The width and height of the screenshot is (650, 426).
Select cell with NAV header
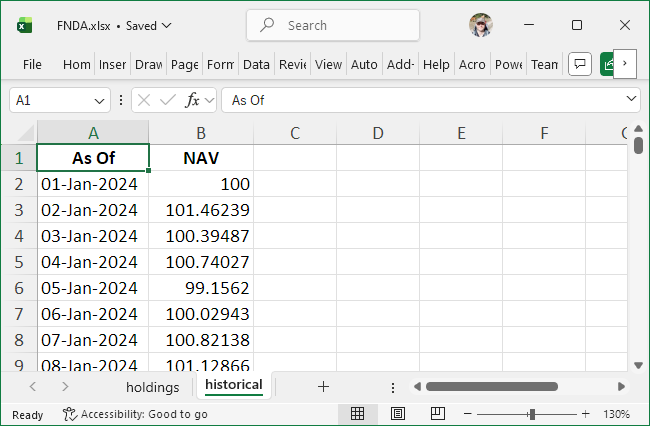201,158
